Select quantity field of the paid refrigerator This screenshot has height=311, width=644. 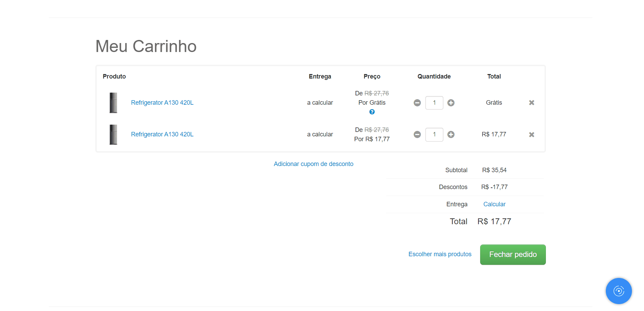(434, 134)
